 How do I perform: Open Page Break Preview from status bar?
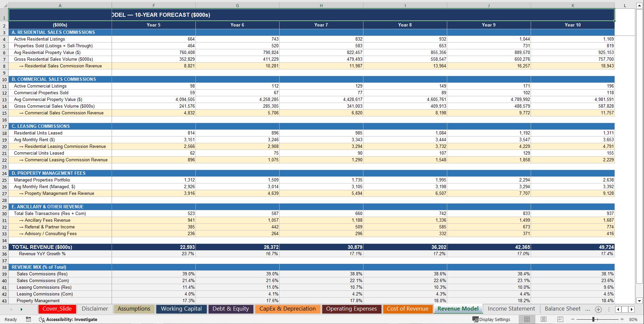[x=559, y=319]
